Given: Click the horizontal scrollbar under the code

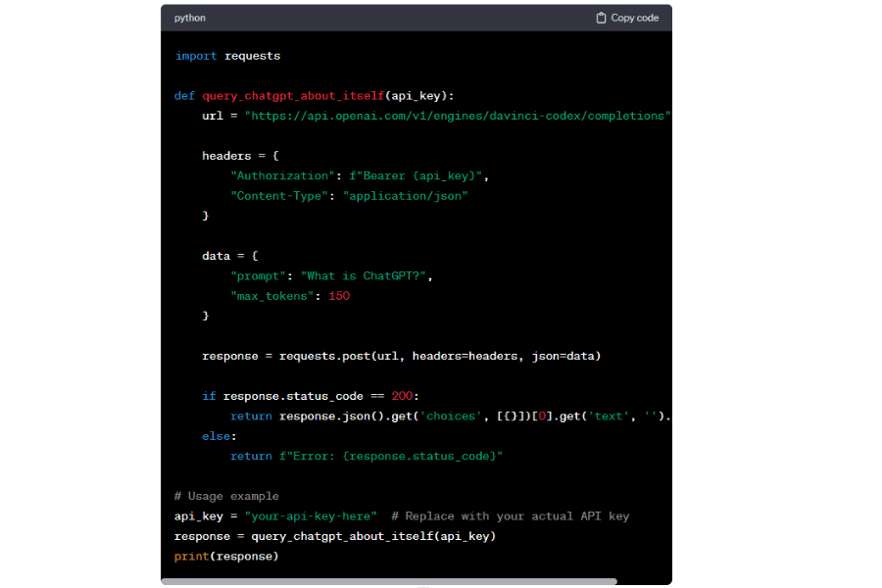Looking at the screenshot, I should tap(389, 581).
